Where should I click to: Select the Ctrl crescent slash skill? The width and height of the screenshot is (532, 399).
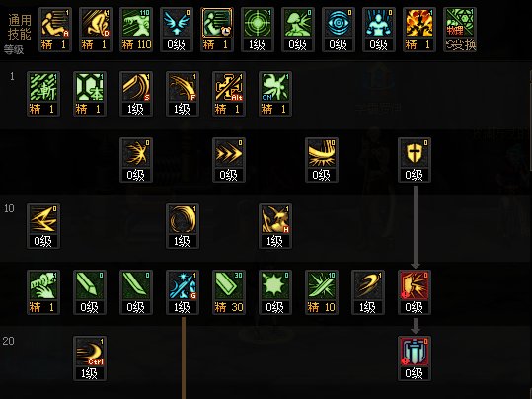click(x=90, y=359)
